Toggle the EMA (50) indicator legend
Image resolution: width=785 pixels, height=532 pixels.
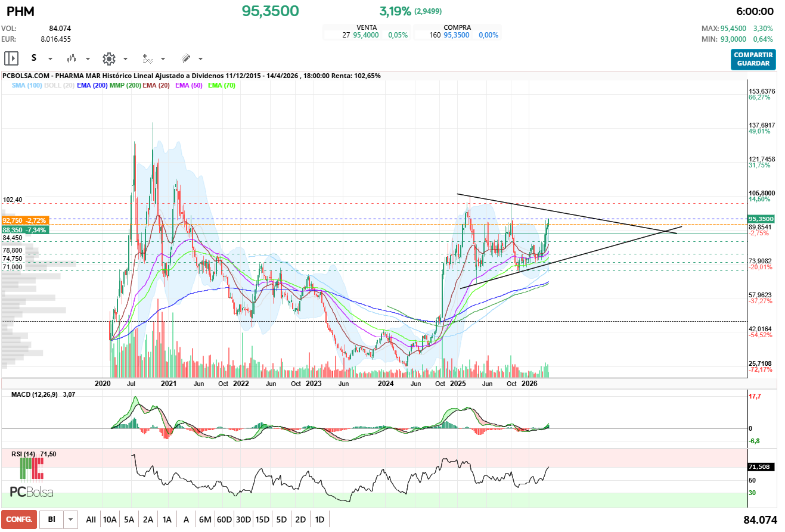pyautogui.click(x=189, y=86)
